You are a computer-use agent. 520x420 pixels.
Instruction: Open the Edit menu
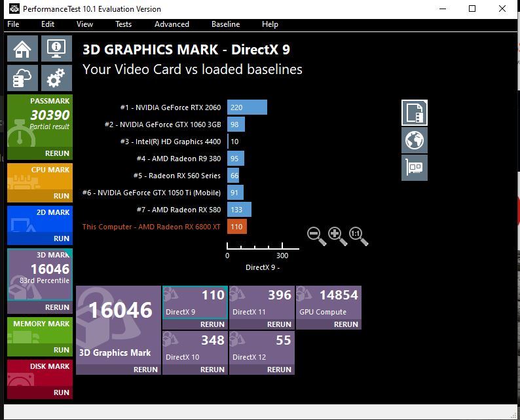point(48,24)
